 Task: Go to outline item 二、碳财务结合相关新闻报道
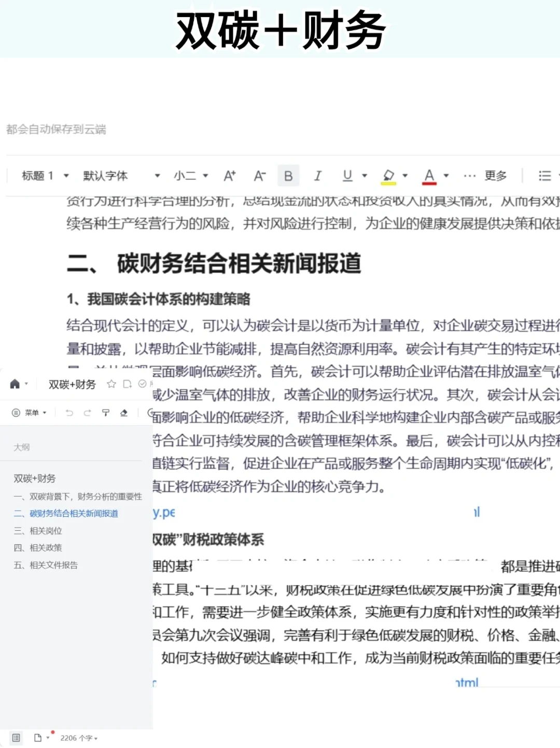66,513
